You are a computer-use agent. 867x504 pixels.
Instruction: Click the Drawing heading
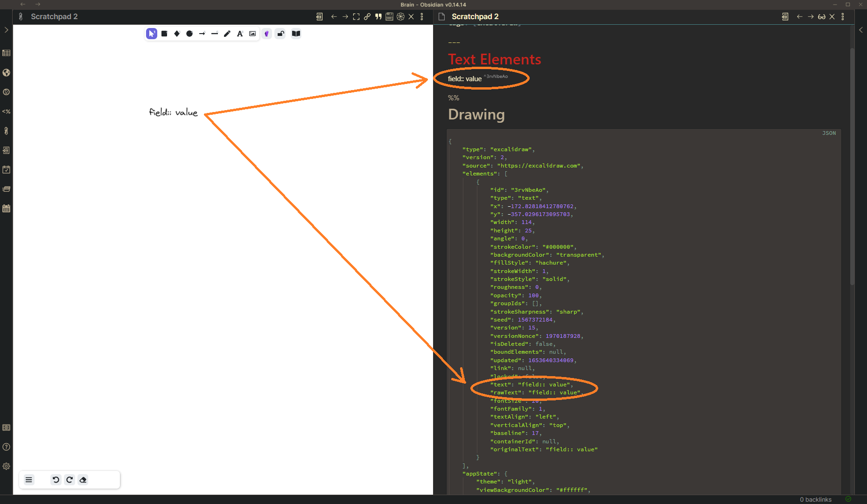click(x=476, y=115)
